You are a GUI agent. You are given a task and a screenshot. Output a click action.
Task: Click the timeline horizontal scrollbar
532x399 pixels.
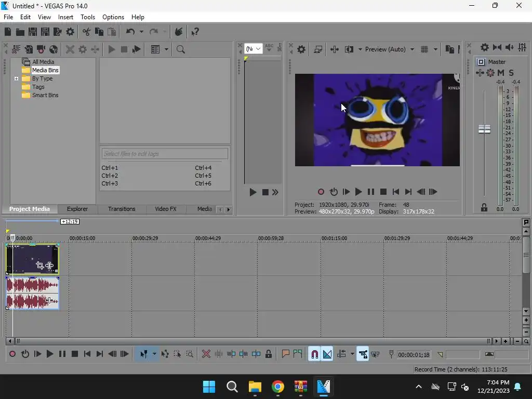tap(253, 341)
